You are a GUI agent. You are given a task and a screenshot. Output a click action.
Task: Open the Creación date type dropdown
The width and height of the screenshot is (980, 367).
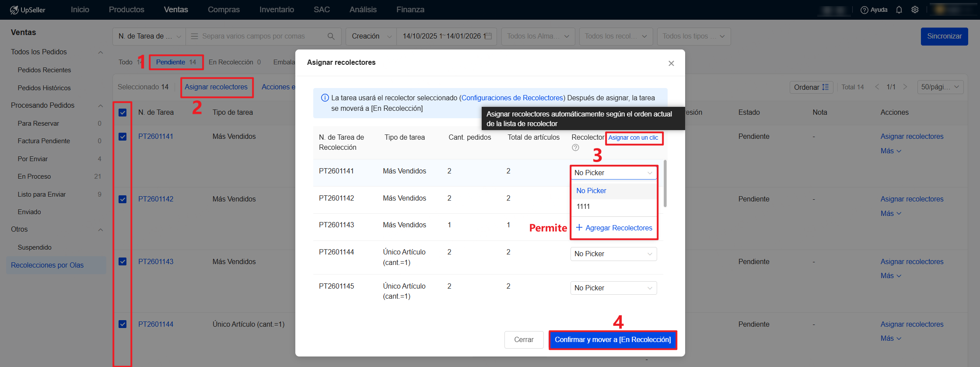tap(371, 36)
